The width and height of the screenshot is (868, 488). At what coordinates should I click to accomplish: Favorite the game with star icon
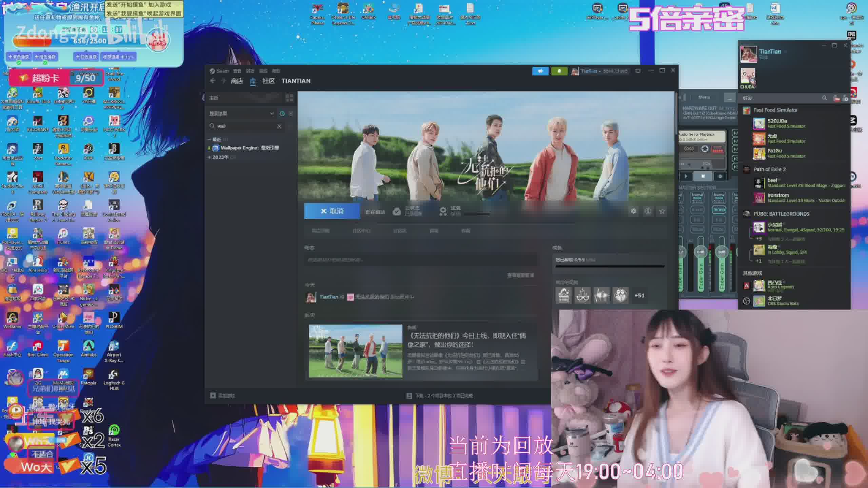click(x=662, y=211)
